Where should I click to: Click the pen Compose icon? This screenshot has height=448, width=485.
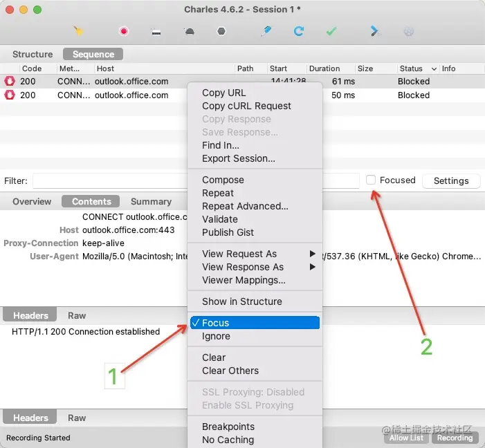point(266,31)
